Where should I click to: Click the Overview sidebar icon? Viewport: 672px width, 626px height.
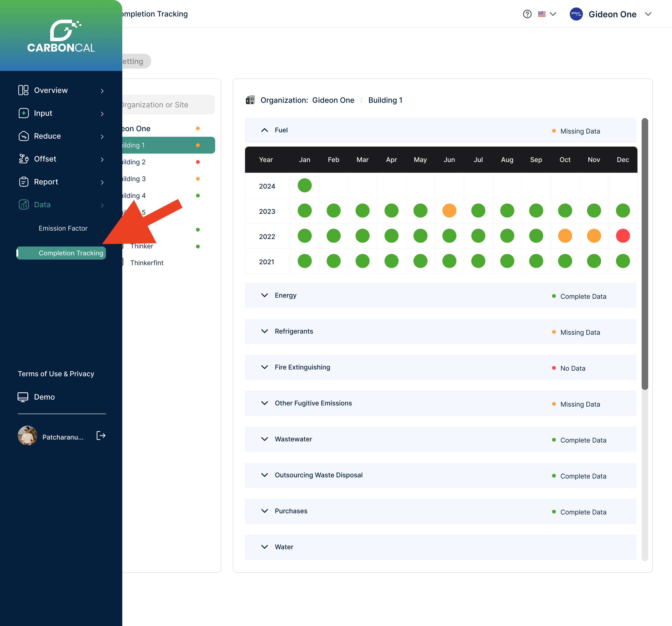coord(23,90)
